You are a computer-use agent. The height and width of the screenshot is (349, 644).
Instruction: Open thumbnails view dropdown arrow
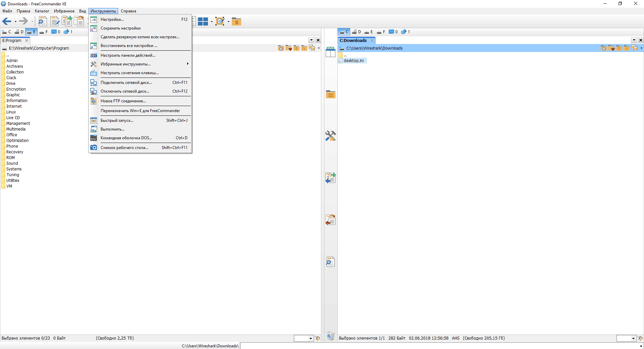point(212,22)
